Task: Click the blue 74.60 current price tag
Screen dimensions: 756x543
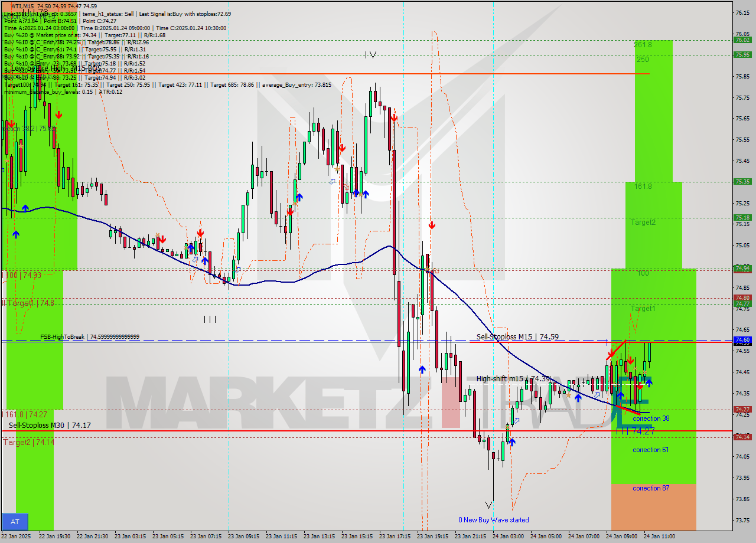Action: [x=742, y=340]
